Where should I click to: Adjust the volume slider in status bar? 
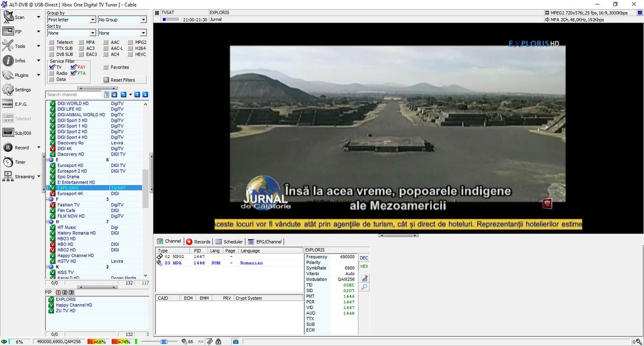(x=160, y=342)
